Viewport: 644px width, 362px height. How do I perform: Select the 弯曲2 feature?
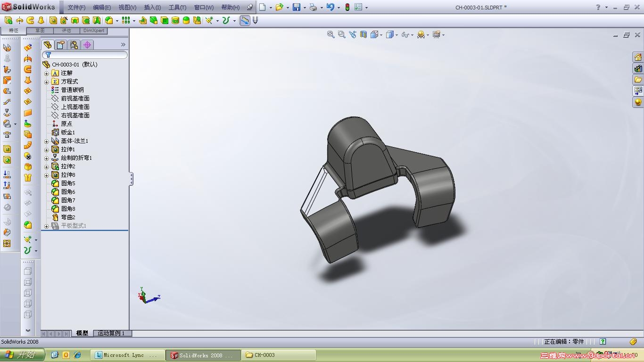[68, 217]
